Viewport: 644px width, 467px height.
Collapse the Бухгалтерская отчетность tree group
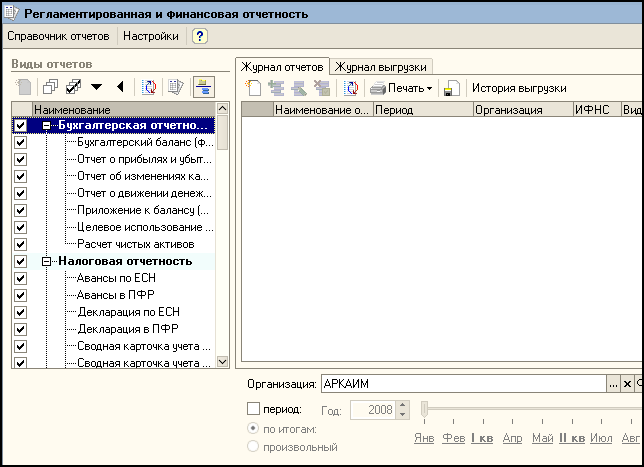47,126
